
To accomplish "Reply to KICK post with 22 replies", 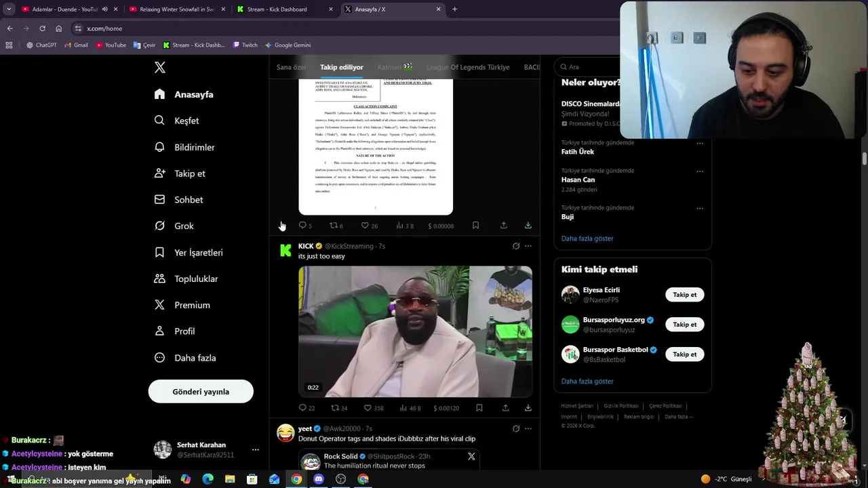I will pyautogui.click(x=307, y=408).
